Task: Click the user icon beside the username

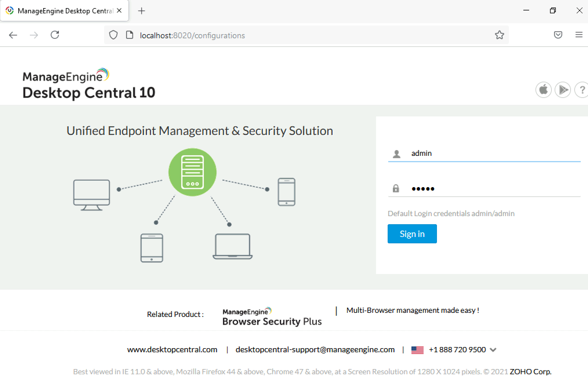Action: pyautogui.click(x=396, y=153)
